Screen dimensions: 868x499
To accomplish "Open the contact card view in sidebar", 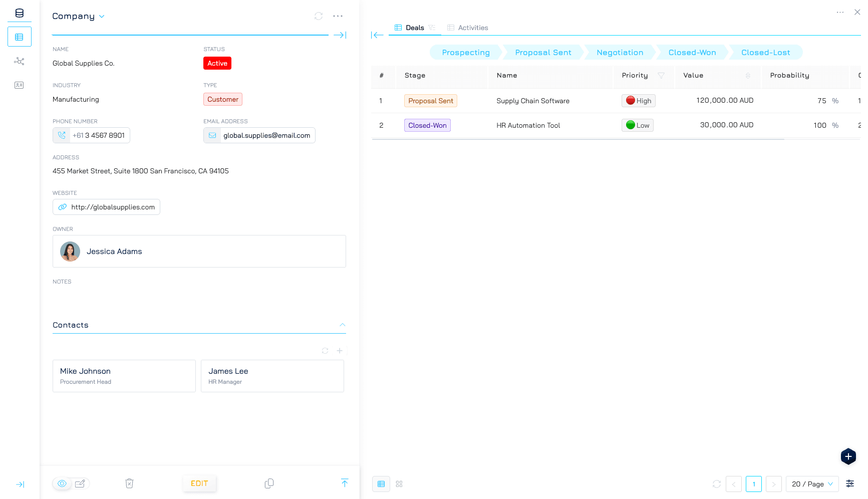I will click(20, 85).
